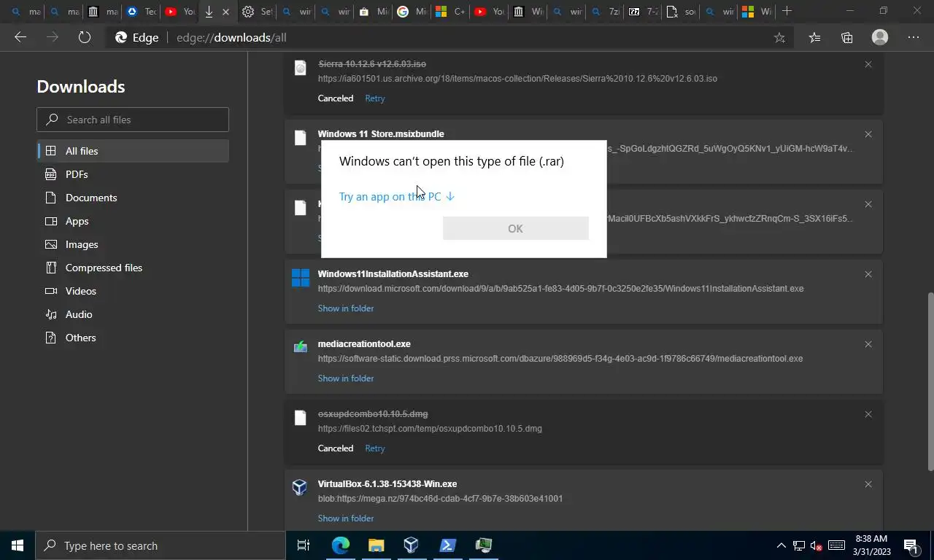Click the Windows11InstallationAssistant.exe file name
Screen dimensions: 934x560
[x=393, y=274]
